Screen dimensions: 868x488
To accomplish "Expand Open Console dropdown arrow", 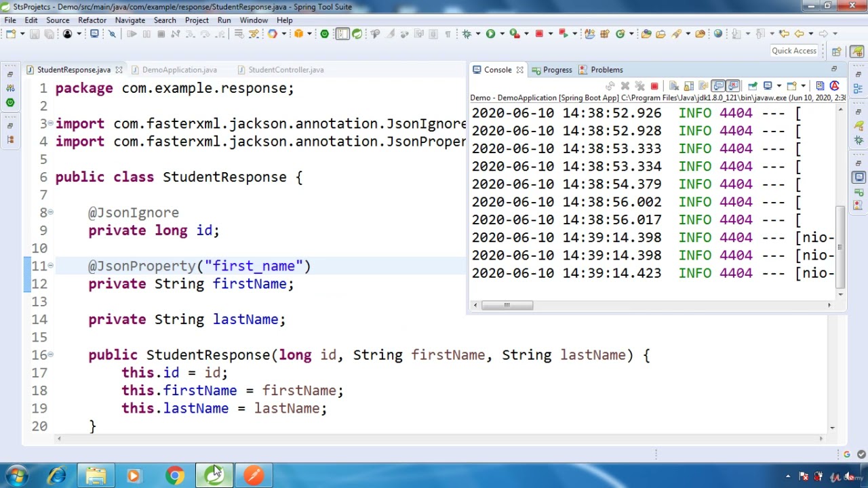I will click(803, 86).
